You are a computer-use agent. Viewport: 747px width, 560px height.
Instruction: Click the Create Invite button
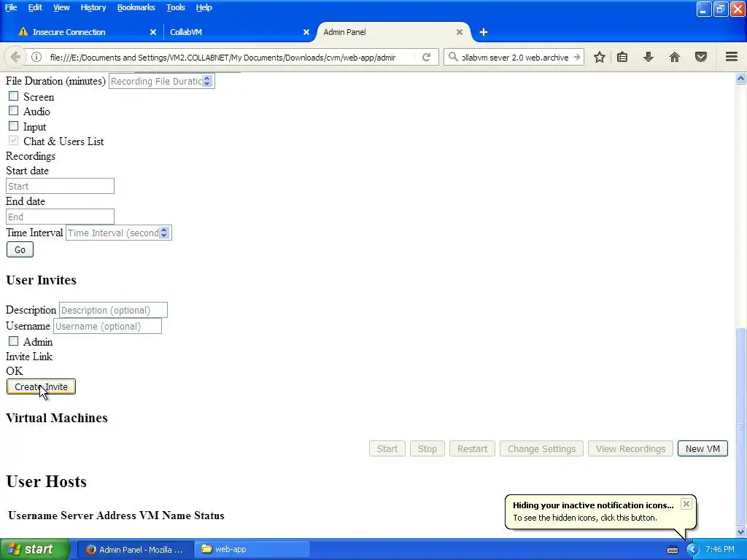(x=41, y=386)
